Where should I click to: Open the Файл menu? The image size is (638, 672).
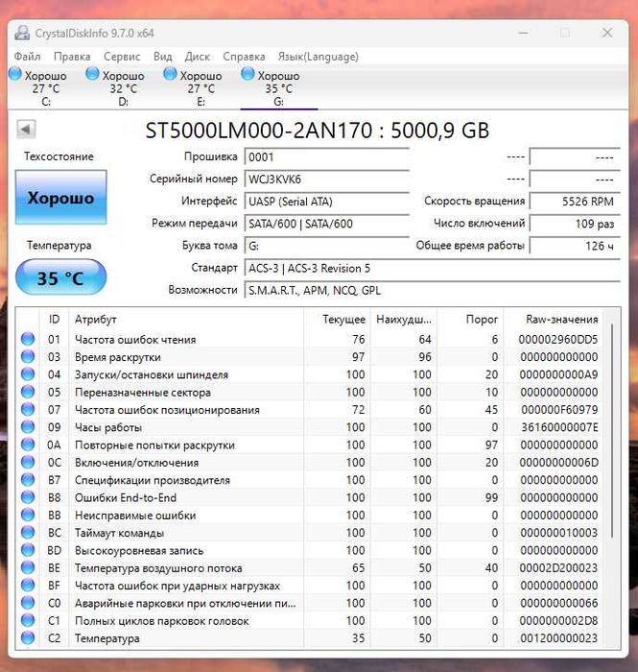[x=27, y=57]
